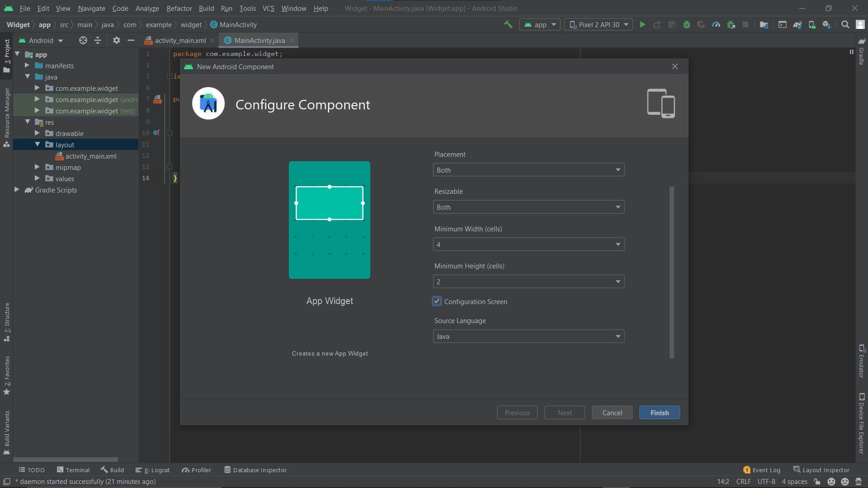Attach debugger to Android process icon
The height and width of the screenshot is (488, 868).
(x=731, y=24)
